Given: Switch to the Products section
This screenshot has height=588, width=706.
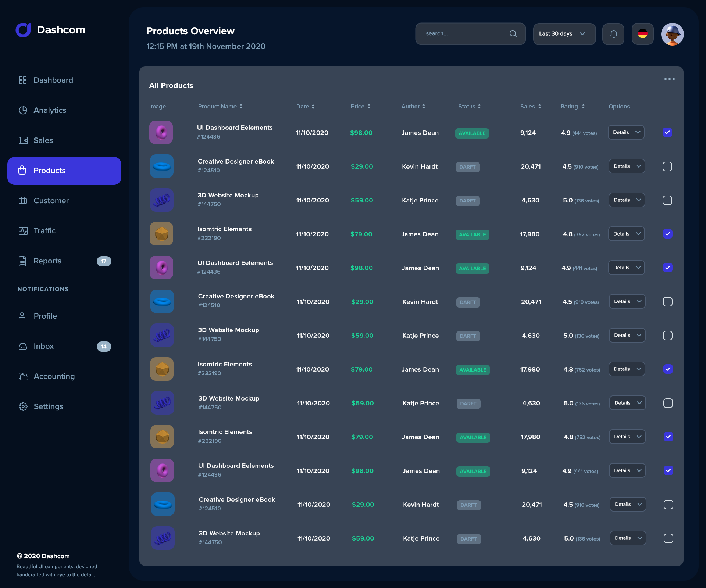Looking at the screenshot, I should (x=49, y=170).
